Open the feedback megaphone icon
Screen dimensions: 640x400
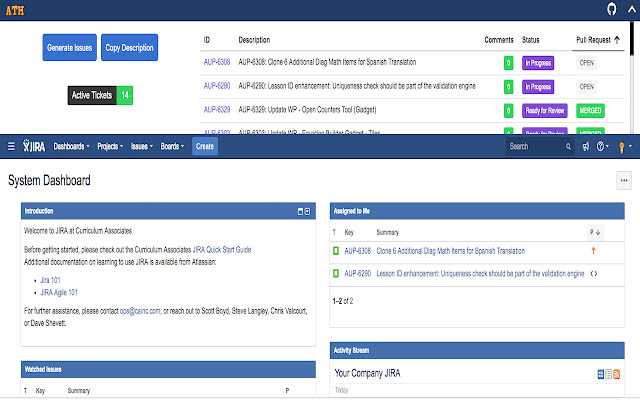click(x=586, y=146)
